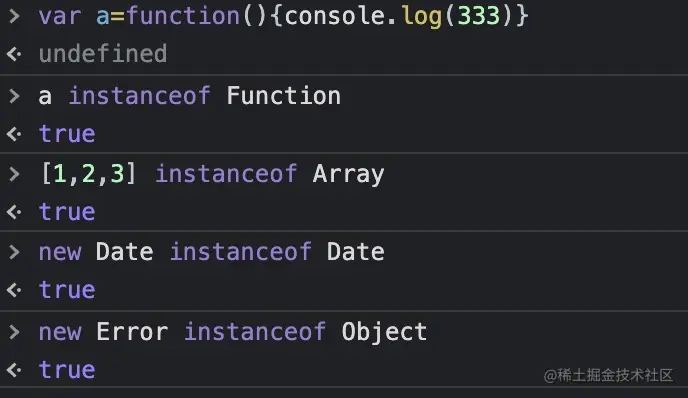Click the input chevron beside new Date instanceof

point(14,252)
